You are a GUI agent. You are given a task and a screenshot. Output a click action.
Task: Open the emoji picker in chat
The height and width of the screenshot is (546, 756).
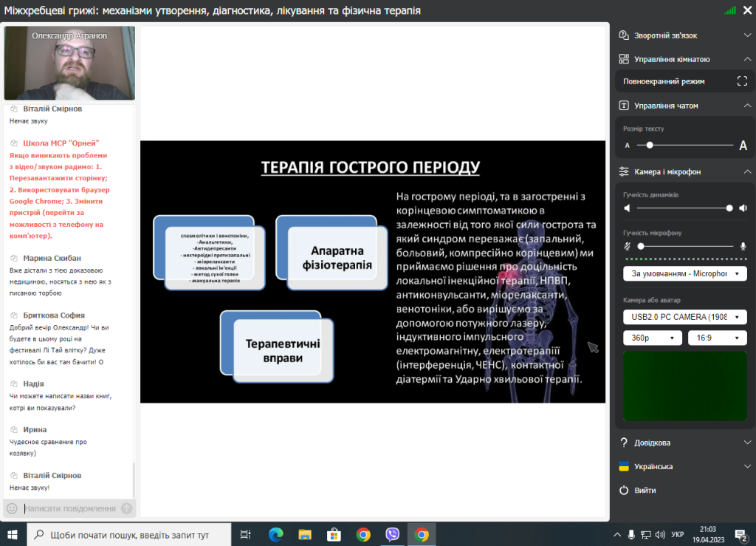click(x=12, y=508)
